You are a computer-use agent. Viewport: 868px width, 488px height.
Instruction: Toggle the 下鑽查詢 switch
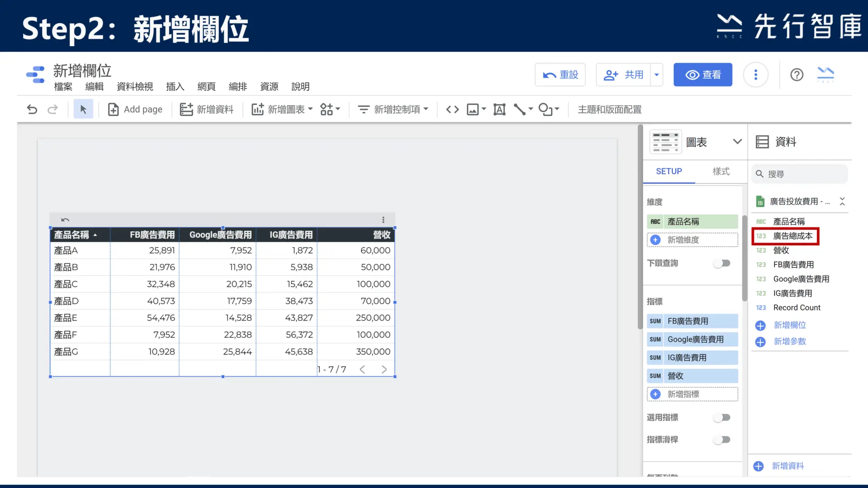click(x=722, y=263)
